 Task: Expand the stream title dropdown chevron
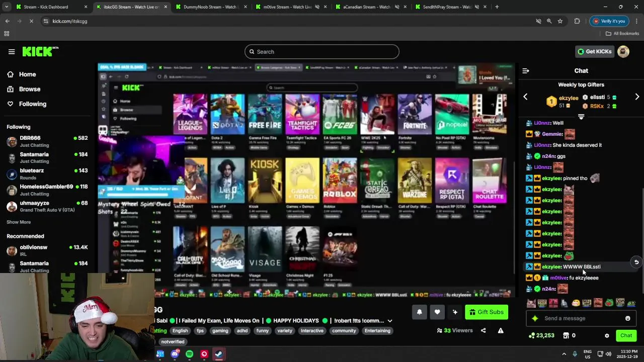[389, 321]
